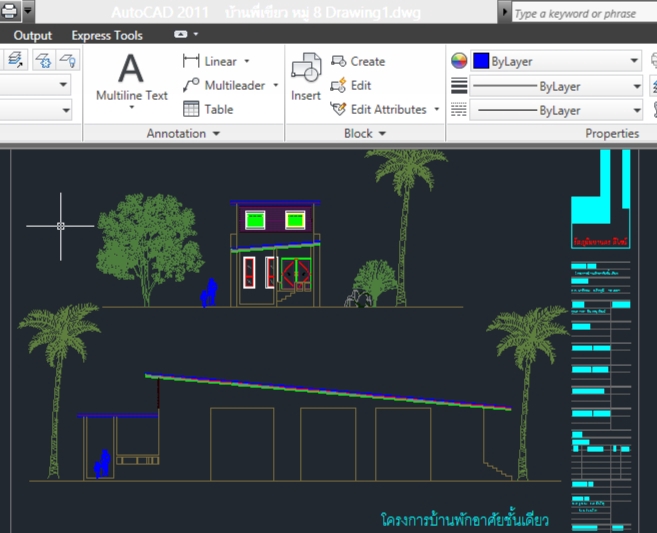The image size is (657, 533).
Task: Click the lineweight icon
Action: click(459, 86)
